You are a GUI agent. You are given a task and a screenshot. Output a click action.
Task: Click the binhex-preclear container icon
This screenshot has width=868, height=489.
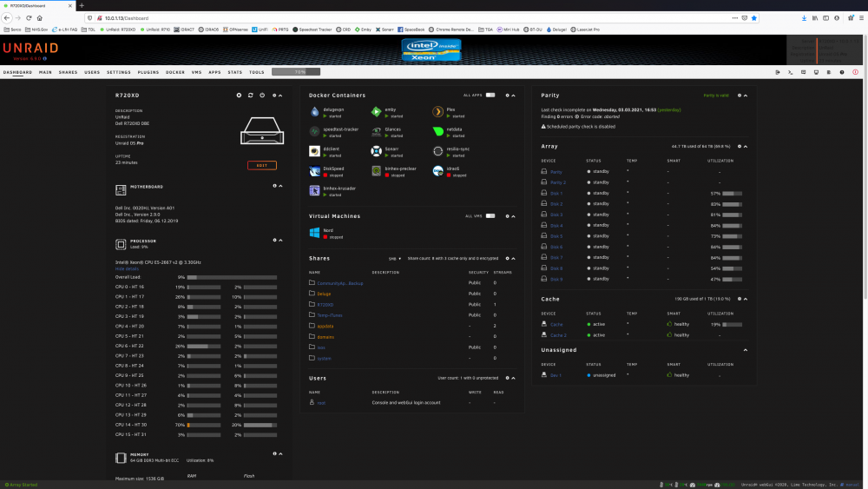pyautogui.click(x=376, y=171)
